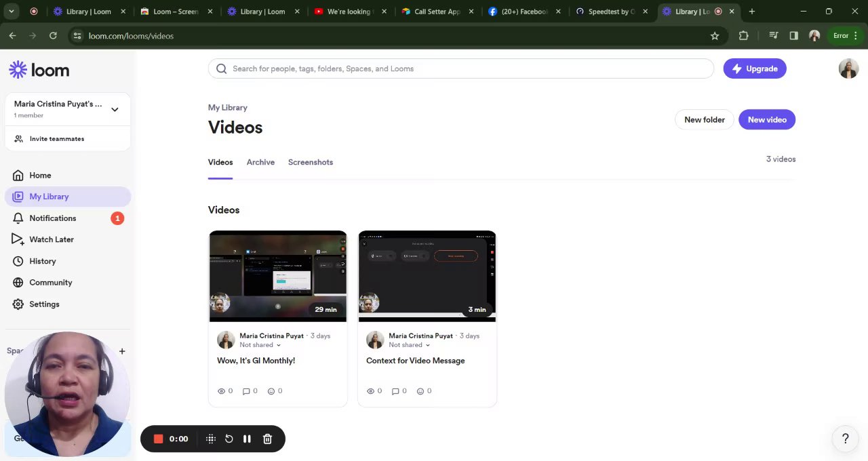The image size is (868, 461).
Task: Click the New video button
Action: pos(767,119)
